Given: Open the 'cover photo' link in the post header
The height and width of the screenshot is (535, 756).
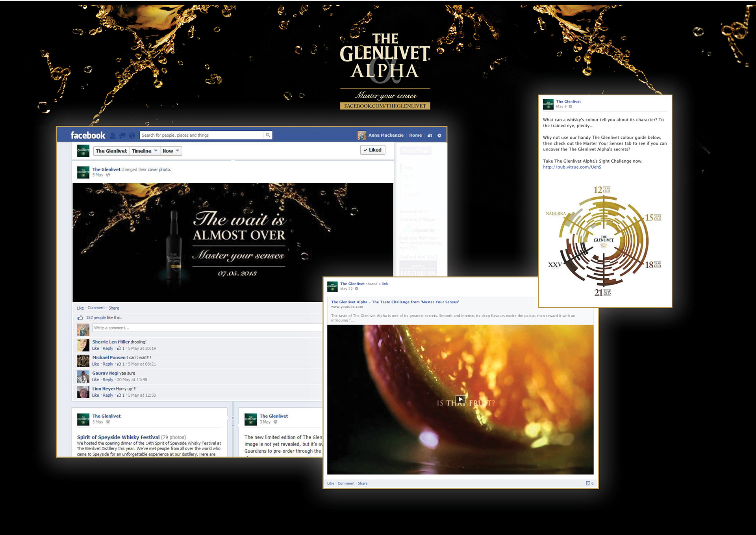Looking at the screenshot, I should [159, 169].
